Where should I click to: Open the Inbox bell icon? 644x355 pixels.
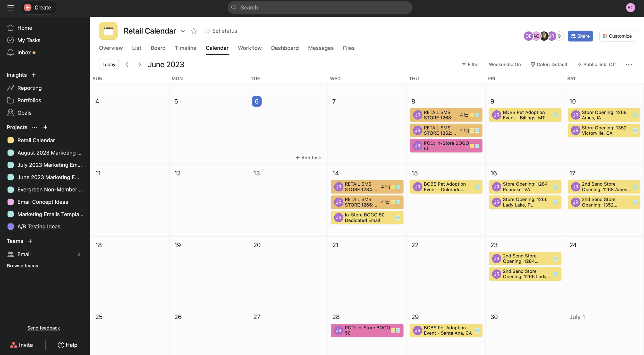[x=11, y=53]
